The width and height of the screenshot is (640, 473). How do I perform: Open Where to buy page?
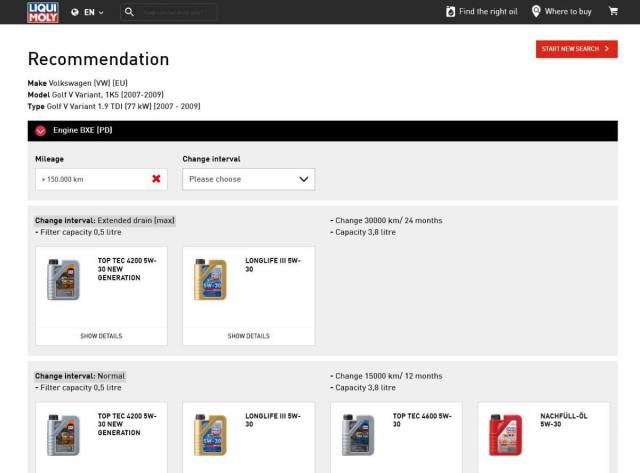567,12
